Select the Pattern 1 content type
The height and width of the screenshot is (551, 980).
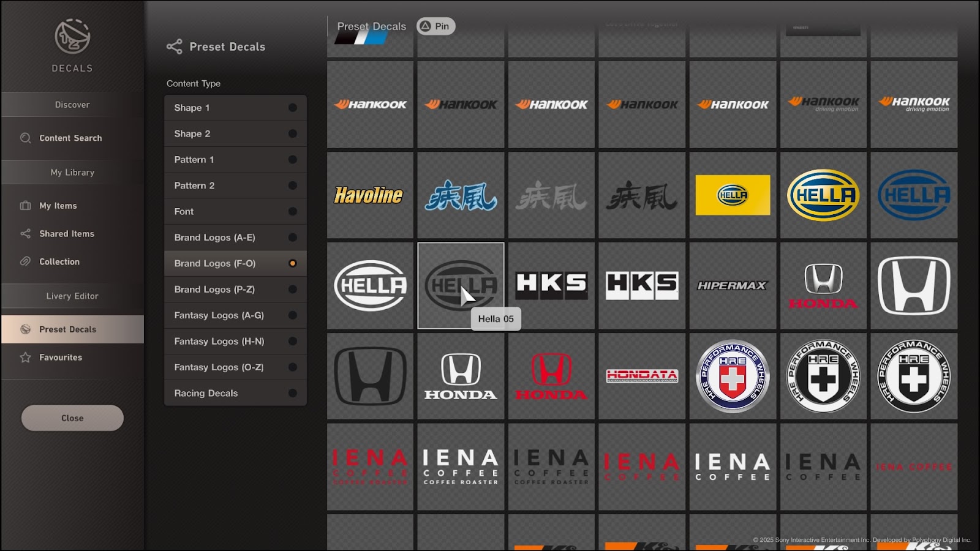[235, 160]
